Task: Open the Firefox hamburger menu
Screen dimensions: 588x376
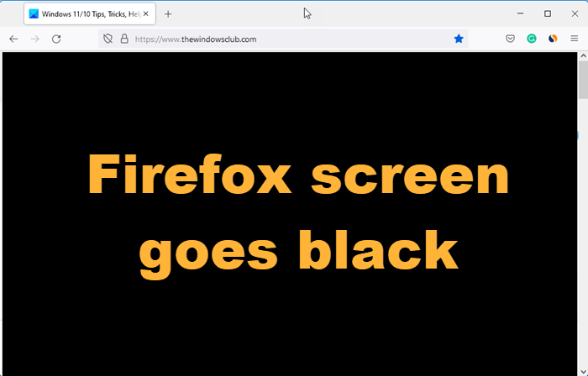Action: [x=574, y=39]
